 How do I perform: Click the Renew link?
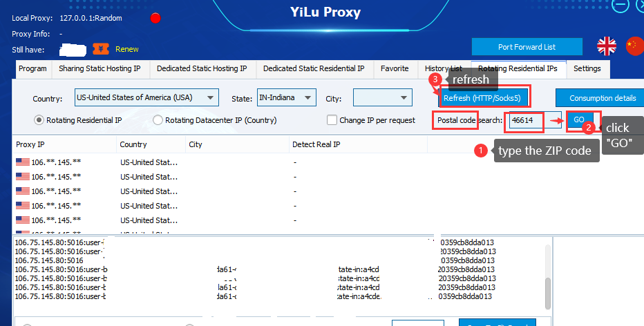click(x=127, y=49)
